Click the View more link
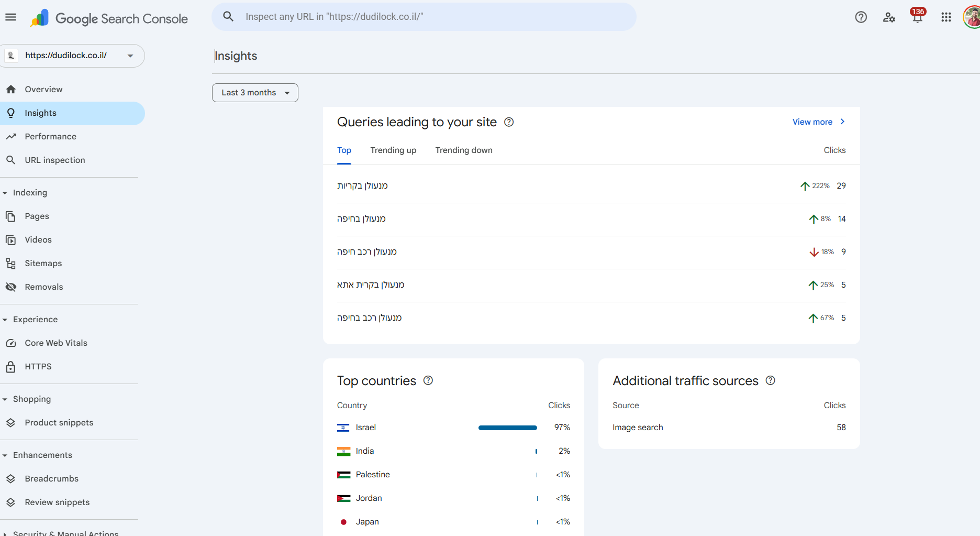 [818, 122]
